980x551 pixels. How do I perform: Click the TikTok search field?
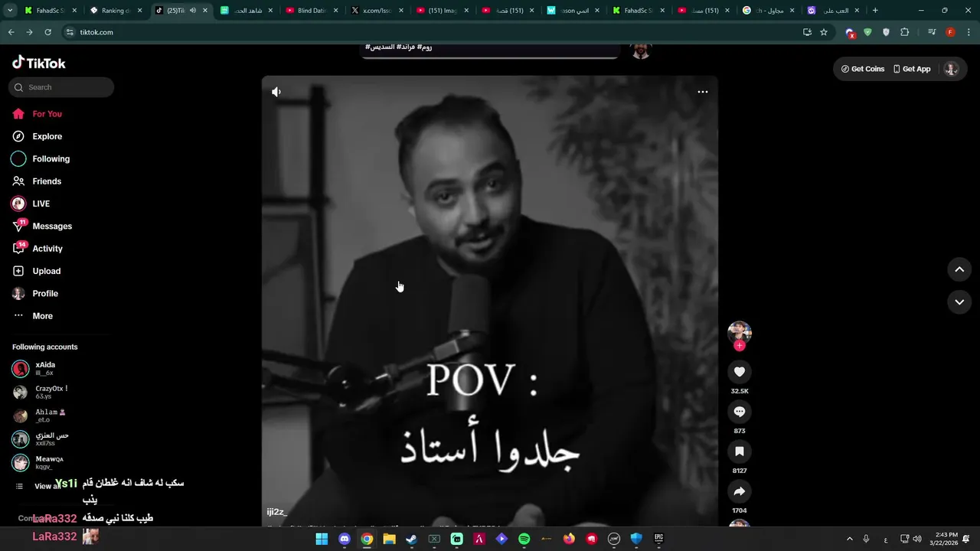61,87
